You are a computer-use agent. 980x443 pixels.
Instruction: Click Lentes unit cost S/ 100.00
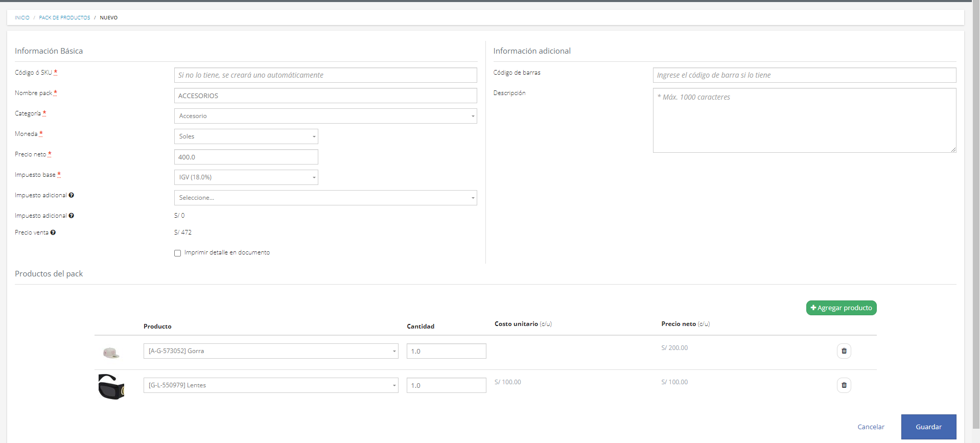[508, 382]
